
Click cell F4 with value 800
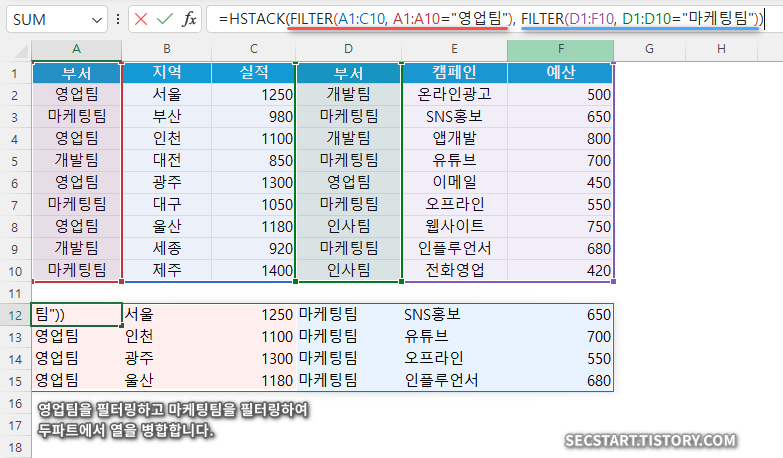pyautogui.click(x=561, y=138)
